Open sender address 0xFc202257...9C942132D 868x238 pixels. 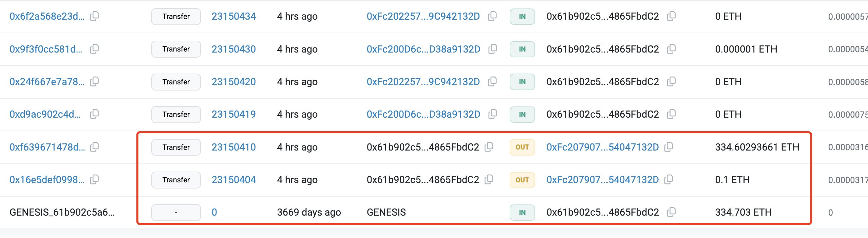(424, 16)
